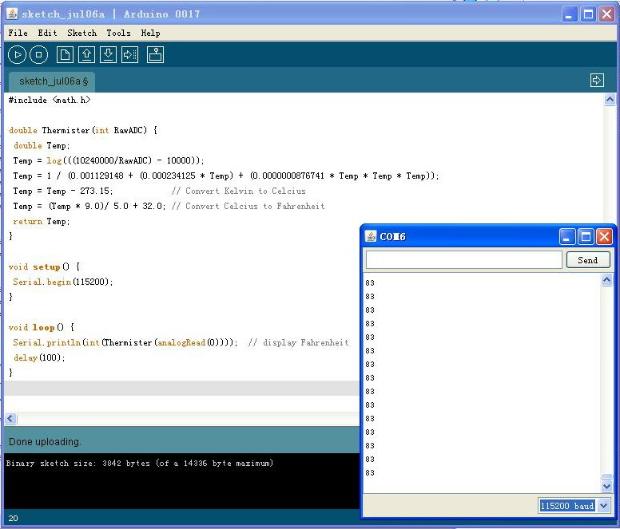Open the File menu

pyautogui.click(x=18, y=33)
